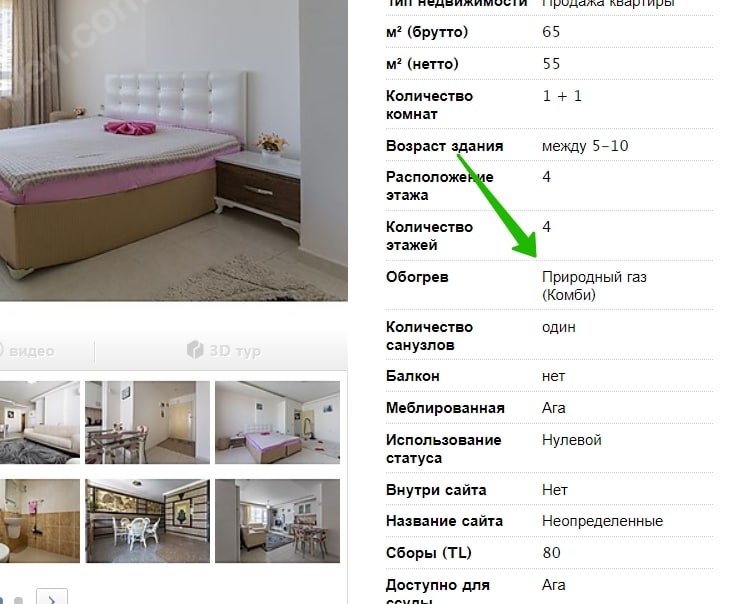Go to next thumbnail page arrow
The height and width of the screenshot is (604, 751).
click(52, 597)
